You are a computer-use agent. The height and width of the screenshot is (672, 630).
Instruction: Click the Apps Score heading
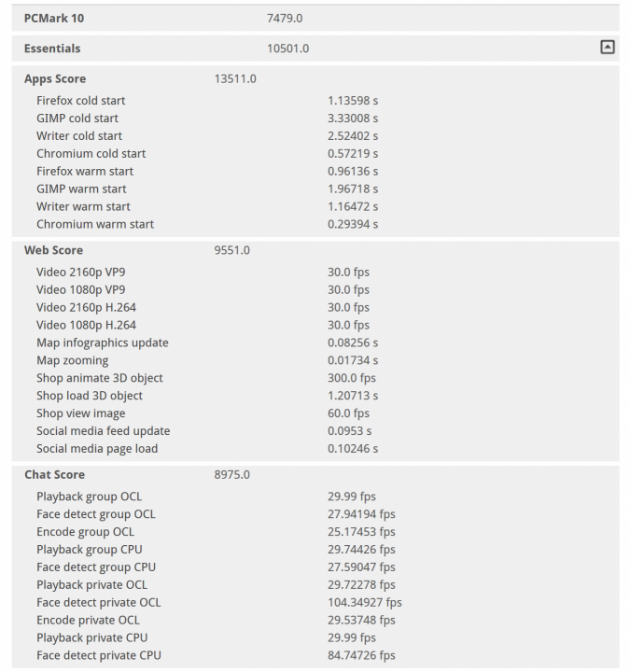pyautogui.click(x=55, y=79)
